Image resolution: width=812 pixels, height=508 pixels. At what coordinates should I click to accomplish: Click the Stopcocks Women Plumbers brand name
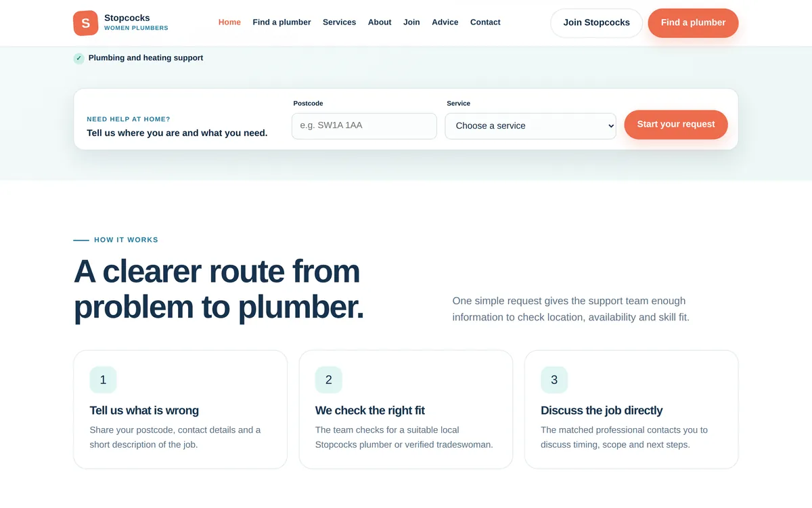pos(136,22)
